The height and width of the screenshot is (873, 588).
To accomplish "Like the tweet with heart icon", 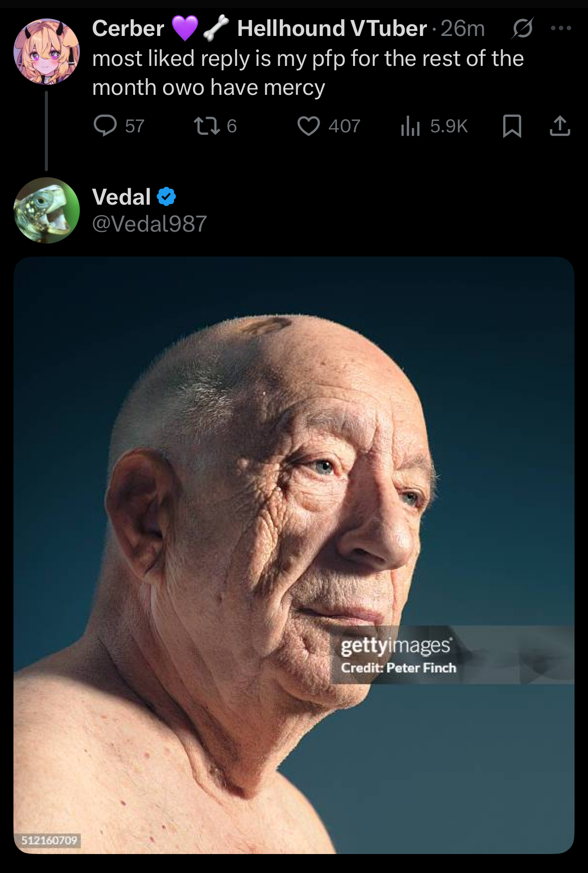I will [309, 126].
